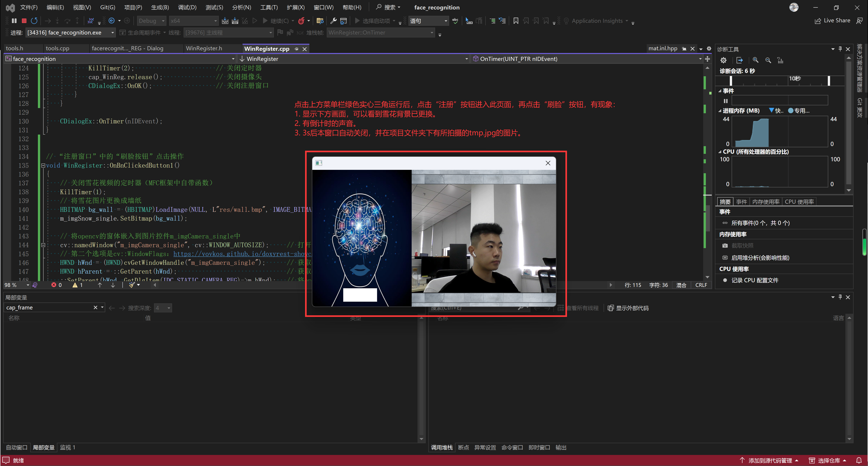Collapse the OnBnClickedButton1 function at line 135
Image resolution: width=868 pixels, height=466 pixels.
[43, 166]
